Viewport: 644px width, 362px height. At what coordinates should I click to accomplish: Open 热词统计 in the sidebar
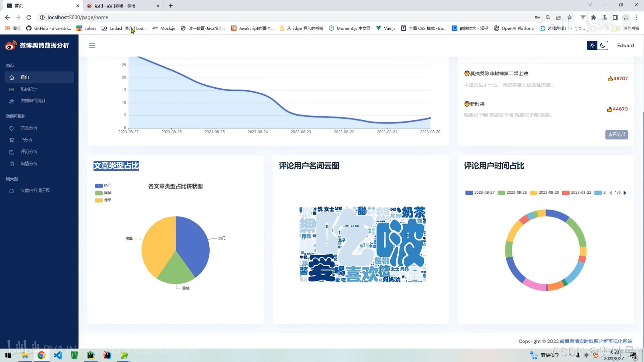click(29, 89)
